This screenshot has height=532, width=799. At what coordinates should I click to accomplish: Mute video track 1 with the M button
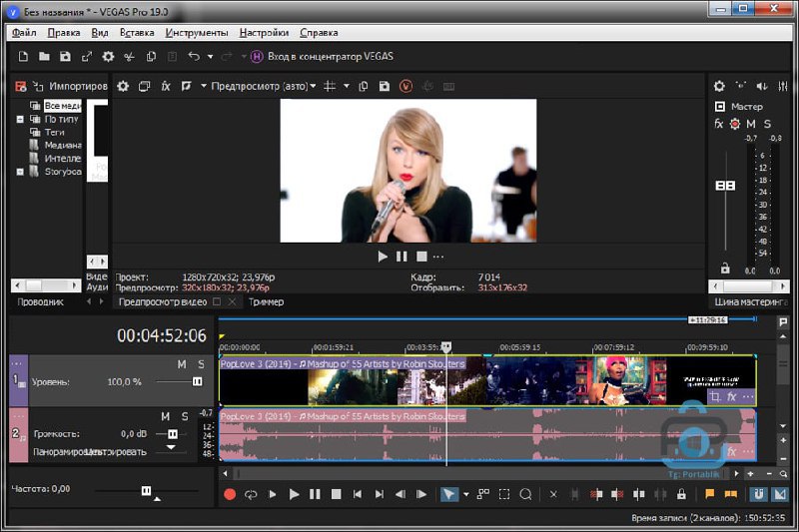182,364
